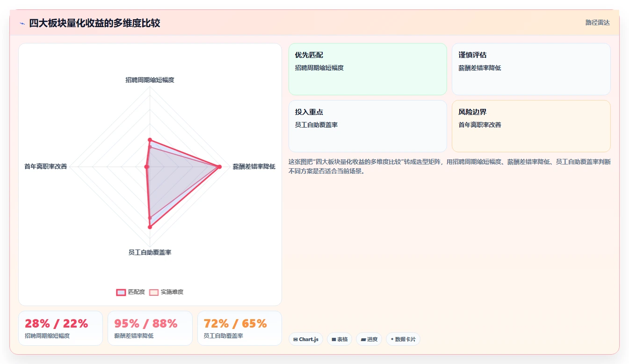Toggle the 实施难度 legend item
This screenshot has height=364, width=629.
click(x=166, y=292)
